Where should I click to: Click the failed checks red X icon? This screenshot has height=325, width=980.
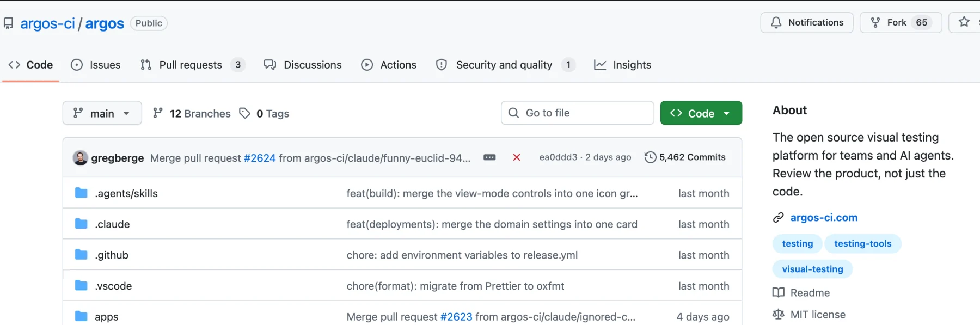tap(517, 157)
